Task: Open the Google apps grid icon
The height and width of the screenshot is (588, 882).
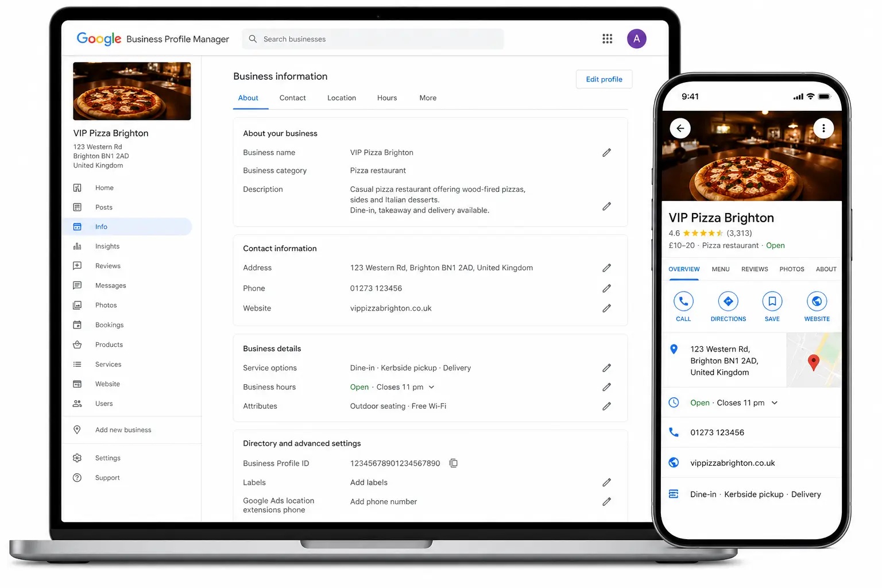Action: click(x=607, y=38)
